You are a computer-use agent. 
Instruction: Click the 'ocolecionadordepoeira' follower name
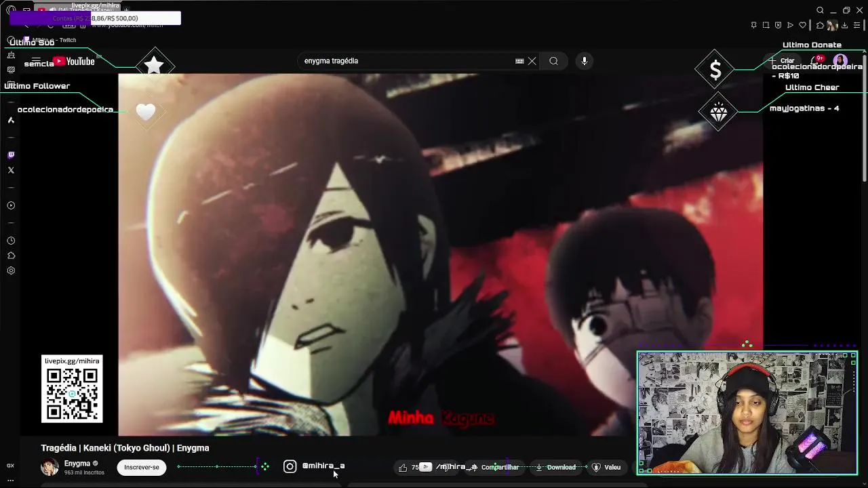[x=65, y=110]
